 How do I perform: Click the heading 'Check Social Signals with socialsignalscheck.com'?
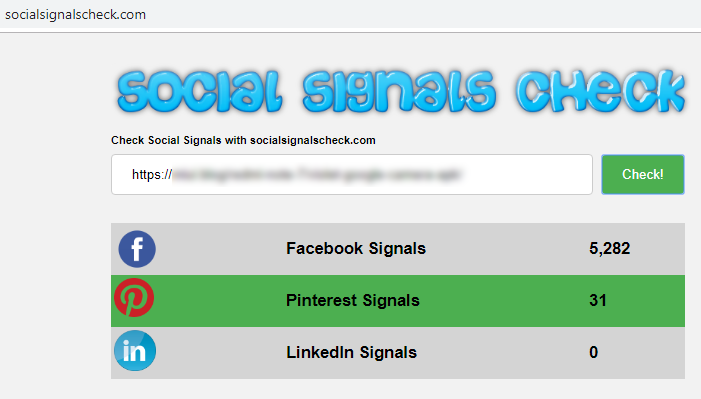click(x=243, y=140)
